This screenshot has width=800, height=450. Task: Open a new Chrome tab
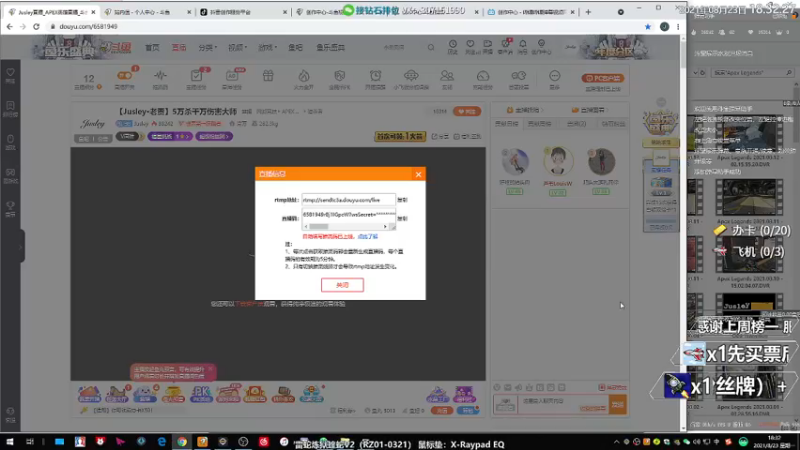pyautogui.click(x=588, y=12)
